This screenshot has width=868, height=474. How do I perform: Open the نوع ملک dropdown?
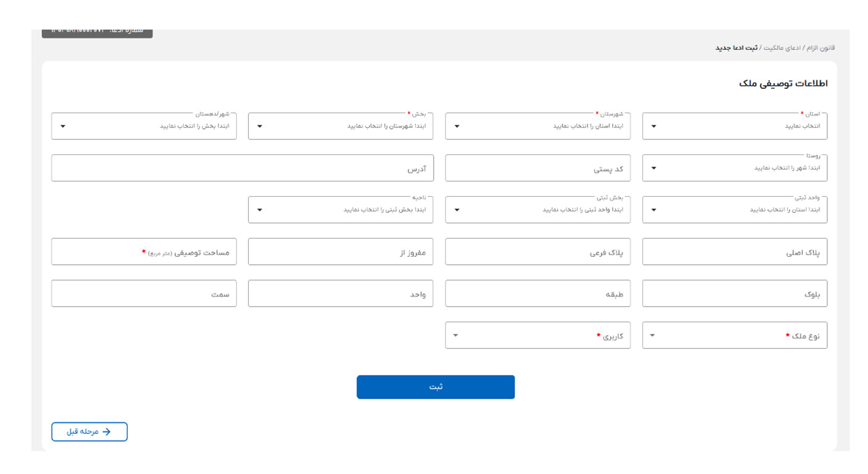735,336
